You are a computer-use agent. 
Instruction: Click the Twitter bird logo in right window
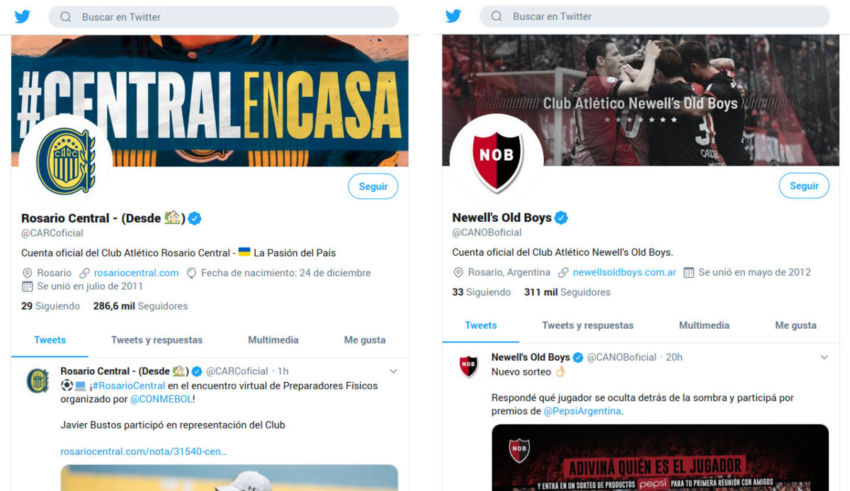453,16
